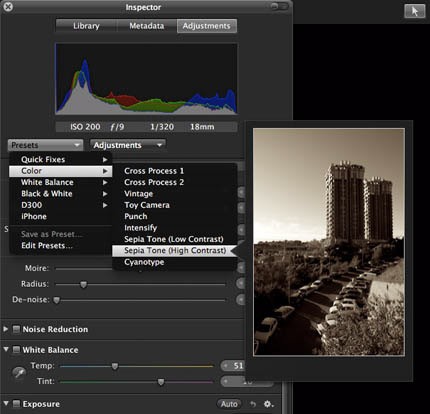Screen dimensions: 430x414
Task: Close the Inspector panel with the X
Action: click(8, 7)
